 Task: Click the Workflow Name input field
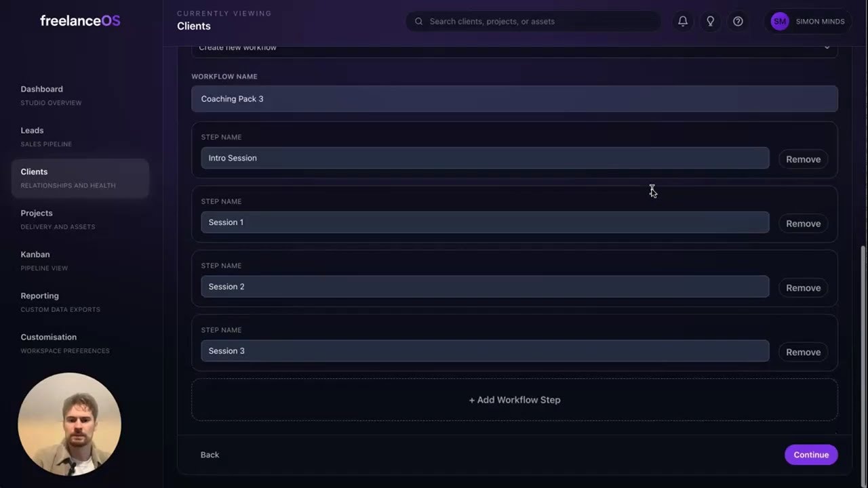click(x=514, y=99)
